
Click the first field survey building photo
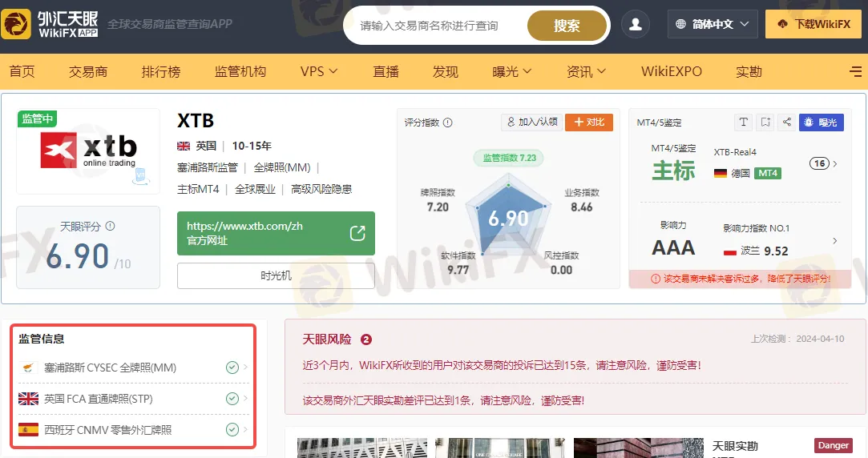click(x=362, y=448)
